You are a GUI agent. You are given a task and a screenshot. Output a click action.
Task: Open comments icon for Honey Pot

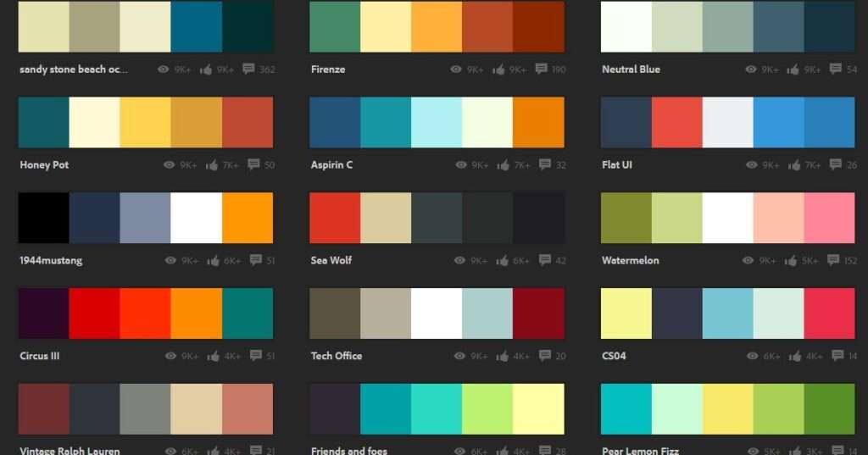pyautogui.click(x=253, y=164)
